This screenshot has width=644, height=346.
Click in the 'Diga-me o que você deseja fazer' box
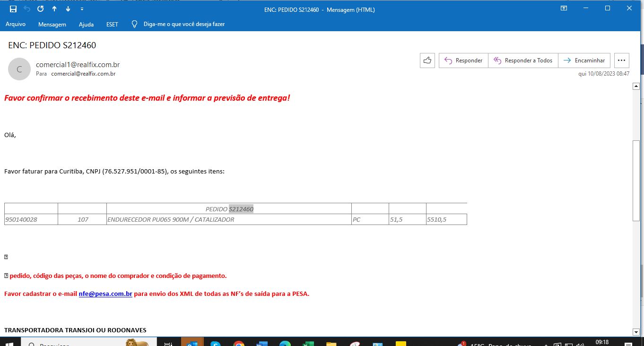184,24
